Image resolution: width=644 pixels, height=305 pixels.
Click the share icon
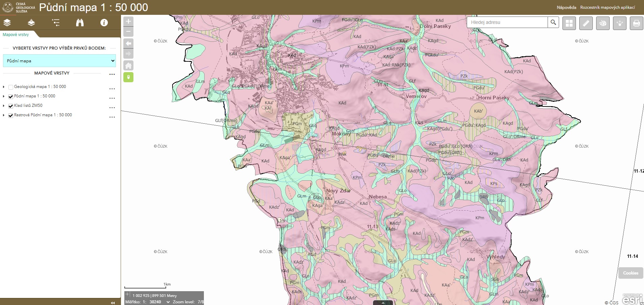coord(619,23)
